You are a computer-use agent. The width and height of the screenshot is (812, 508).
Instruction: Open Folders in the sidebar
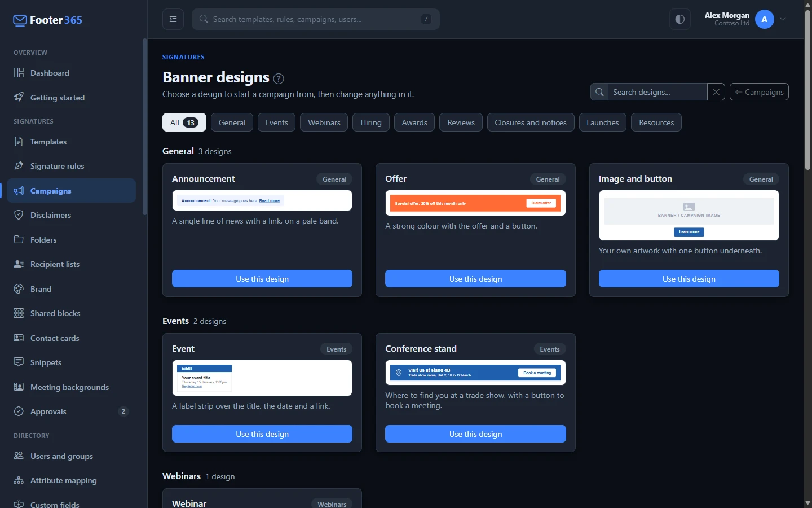click(71, 240)
